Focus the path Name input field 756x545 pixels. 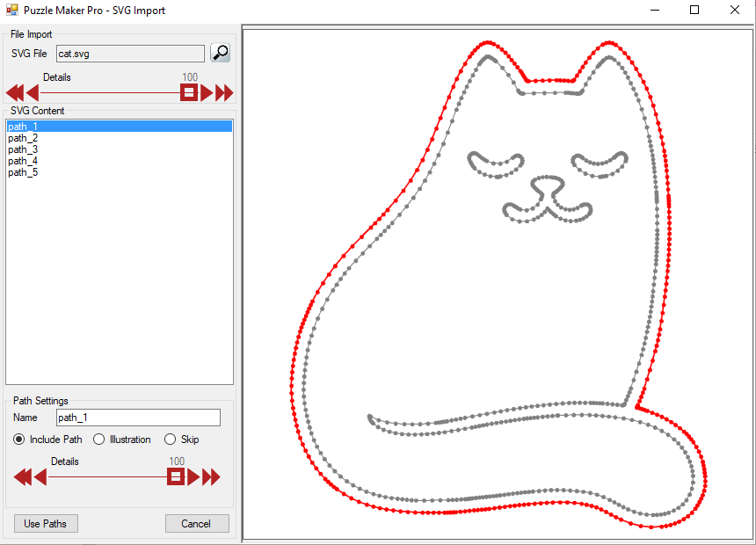click(x=138, y=418)
